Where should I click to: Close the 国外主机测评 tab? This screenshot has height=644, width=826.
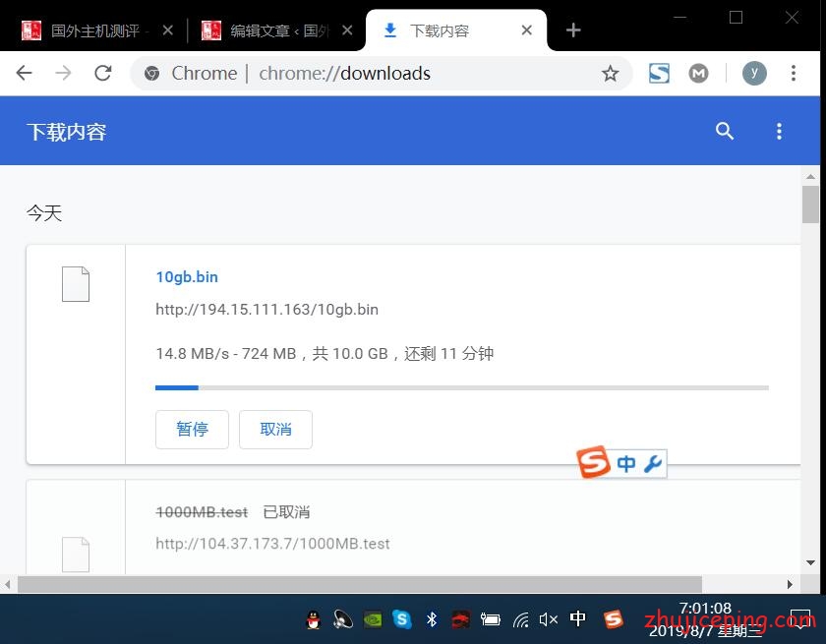tap(168, 30)
